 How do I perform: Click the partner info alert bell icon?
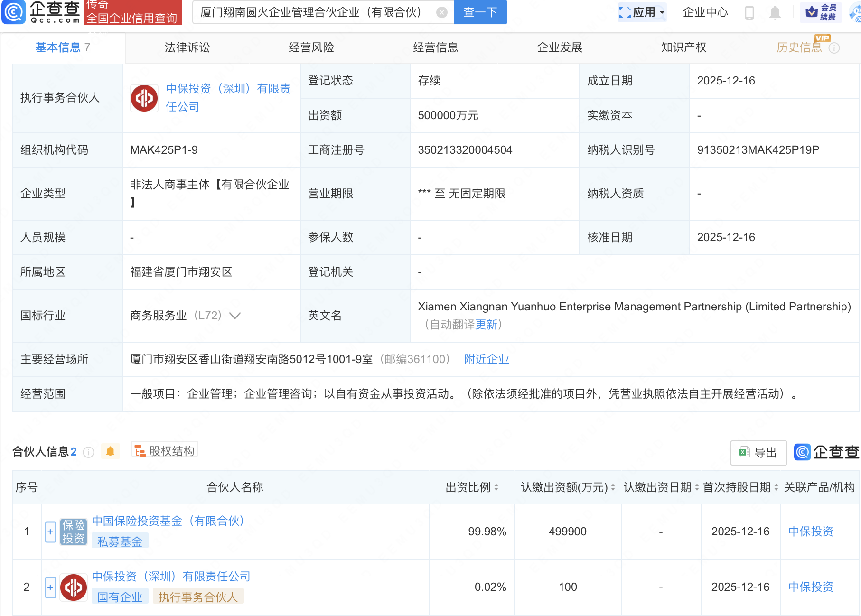pos(110,451)
